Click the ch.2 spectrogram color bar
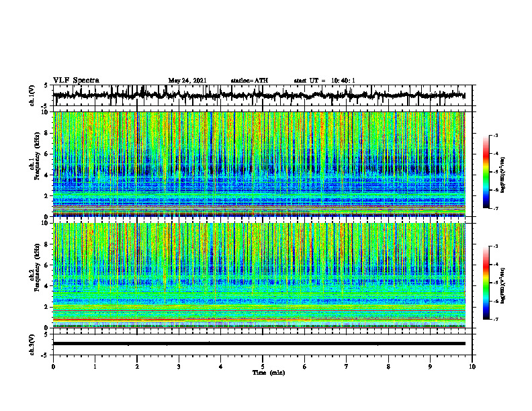The image size is (532, 411). click(x=486, y=283)
